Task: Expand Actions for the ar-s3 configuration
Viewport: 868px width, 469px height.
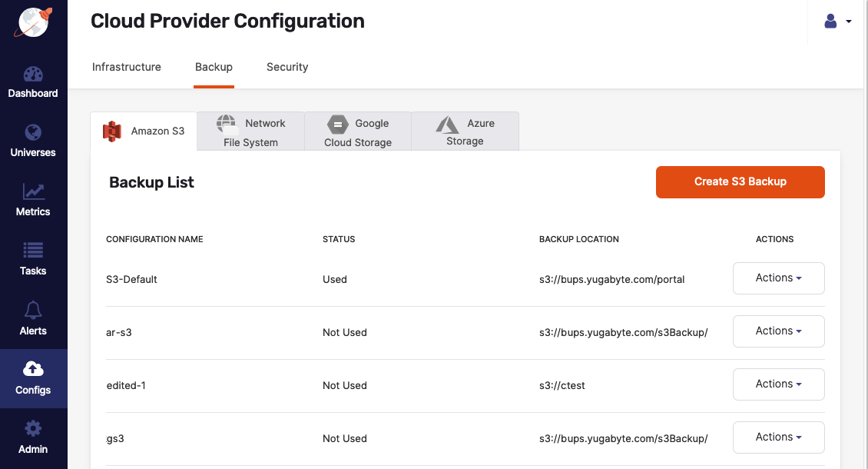Action: pyautogui.click(x=778, y=331)
